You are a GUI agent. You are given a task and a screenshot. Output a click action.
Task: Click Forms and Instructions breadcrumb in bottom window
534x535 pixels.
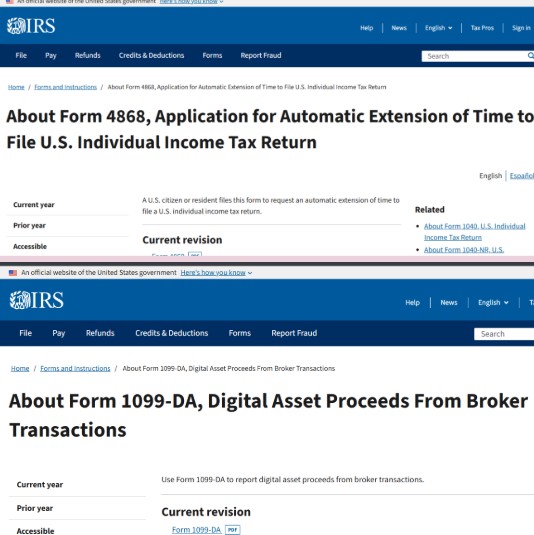[75, 368]
